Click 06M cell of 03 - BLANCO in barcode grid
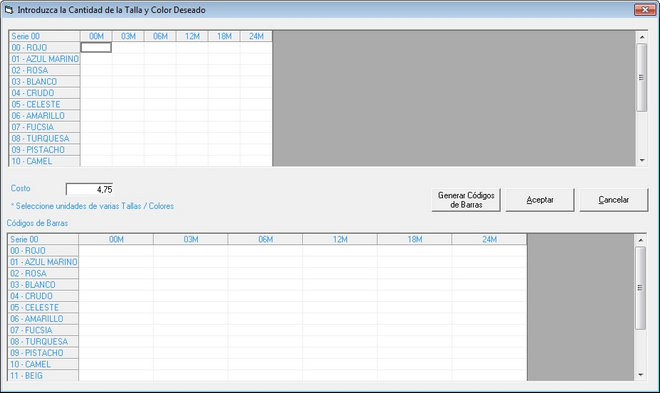The image size is (660, 393). pos(265,285)
